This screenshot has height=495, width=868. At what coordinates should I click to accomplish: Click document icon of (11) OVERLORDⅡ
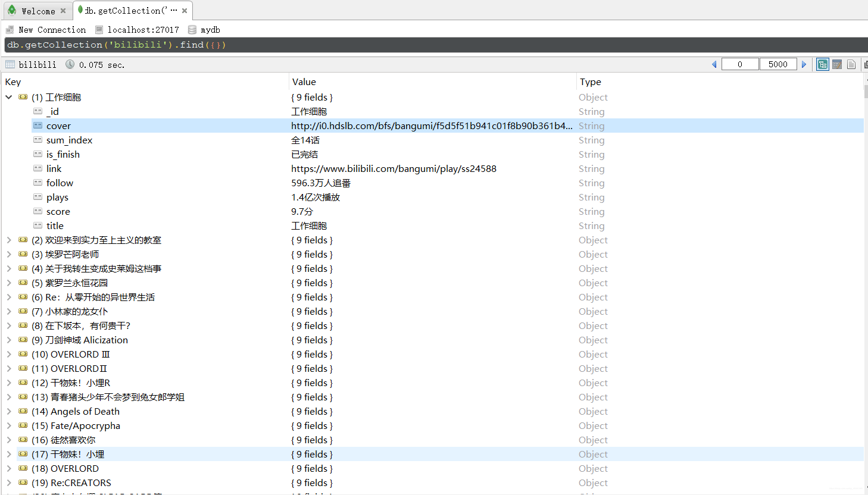23,368
